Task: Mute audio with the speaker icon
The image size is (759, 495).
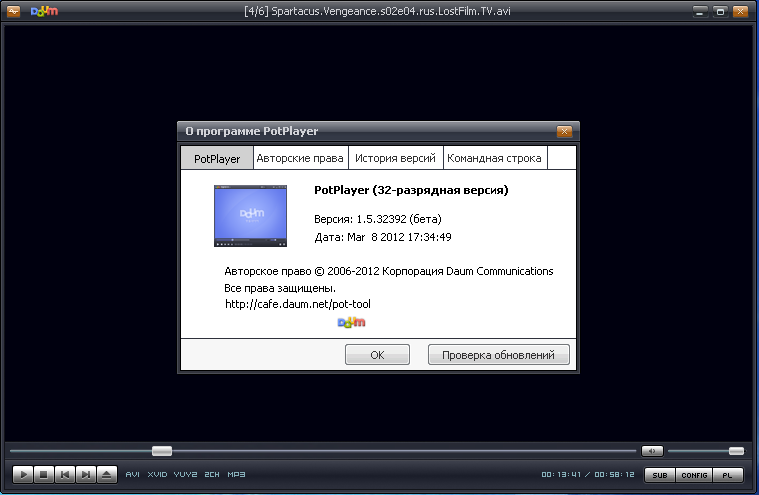Action: (x=652, y=451)
